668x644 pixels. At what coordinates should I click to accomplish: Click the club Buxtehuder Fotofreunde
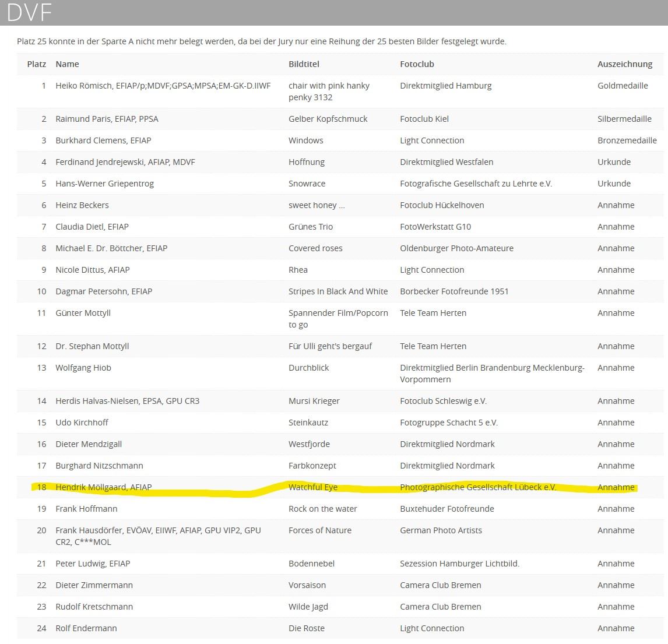click(447, 509)
